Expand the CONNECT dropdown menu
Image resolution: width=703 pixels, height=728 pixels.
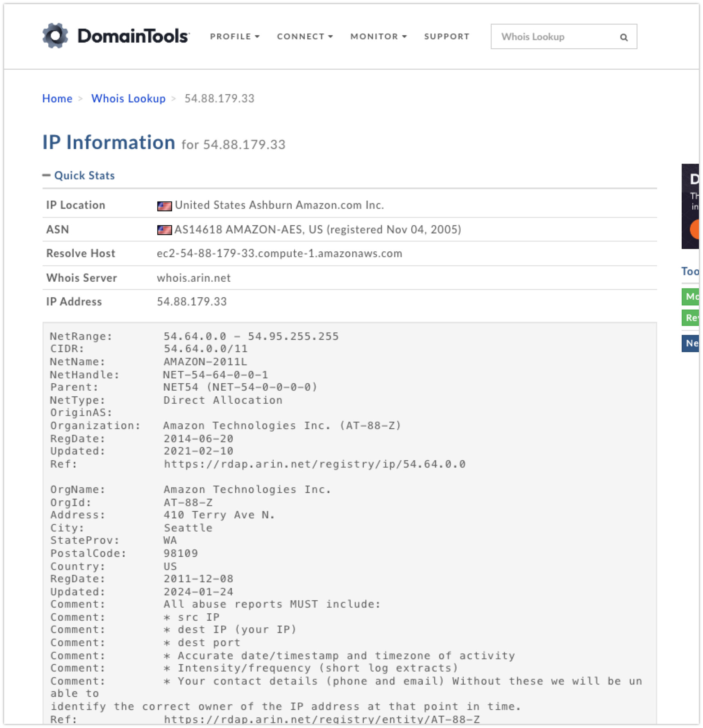click(x=305, y=36)
